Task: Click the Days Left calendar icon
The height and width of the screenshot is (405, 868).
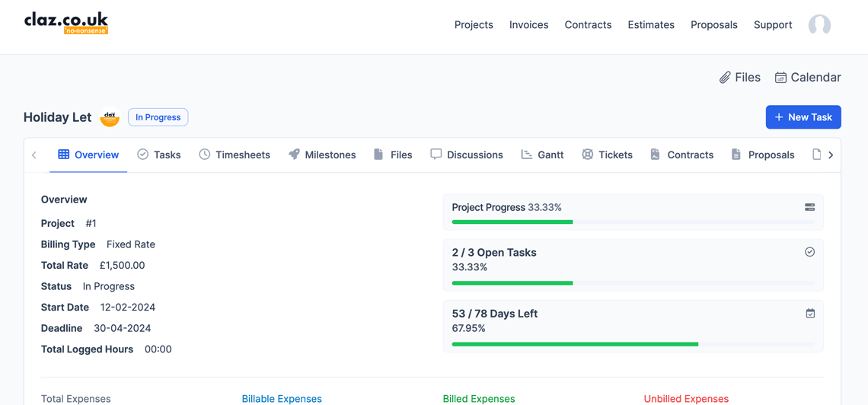Action: [810, 313]
